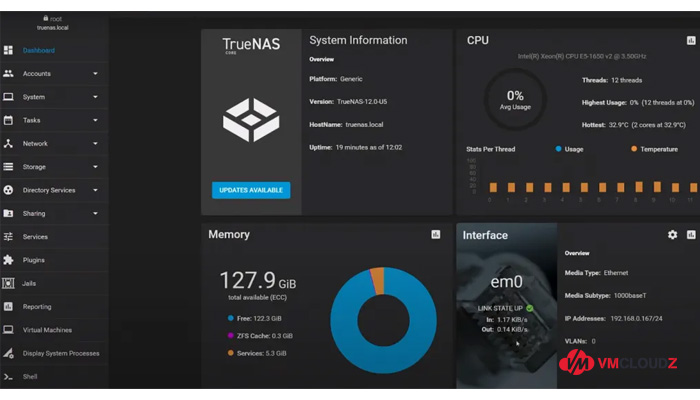Image resolution: width=700 pixels, height=400 pixels.
Task: Click the Uptime 19 minutes text
Action: click(356, 147)
